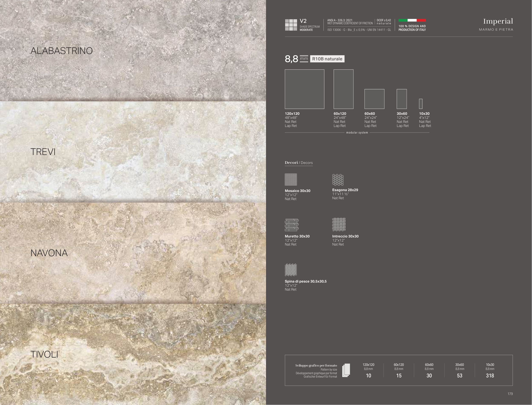Image resolution: width=532 pixels, height=405 pixels.
Task: Click the R10B naturale label badge
Action: [x=327, y=59]
